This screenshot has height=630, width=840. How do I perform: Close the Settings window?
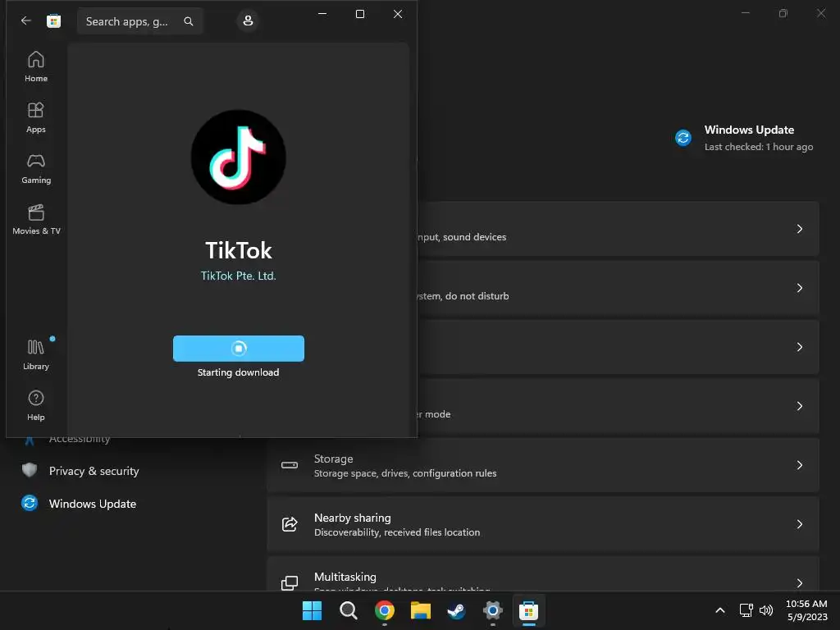820,13
